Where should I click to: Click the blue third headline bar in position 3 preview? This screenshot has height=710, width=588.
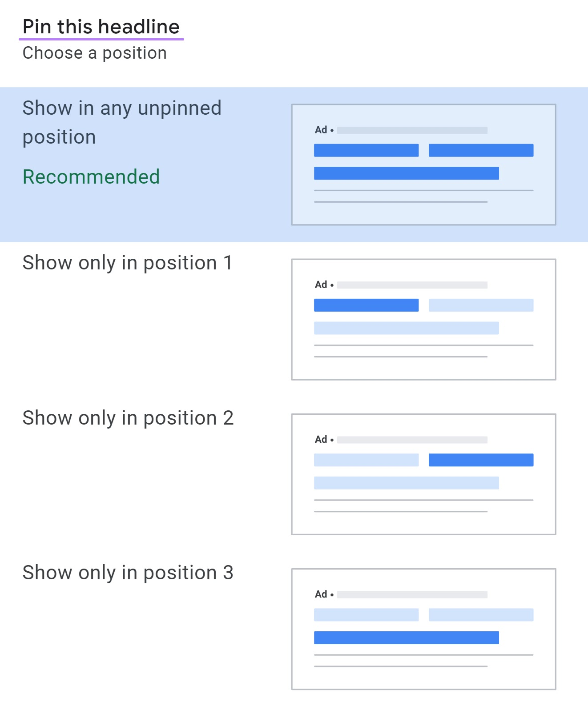coord(407,638)
